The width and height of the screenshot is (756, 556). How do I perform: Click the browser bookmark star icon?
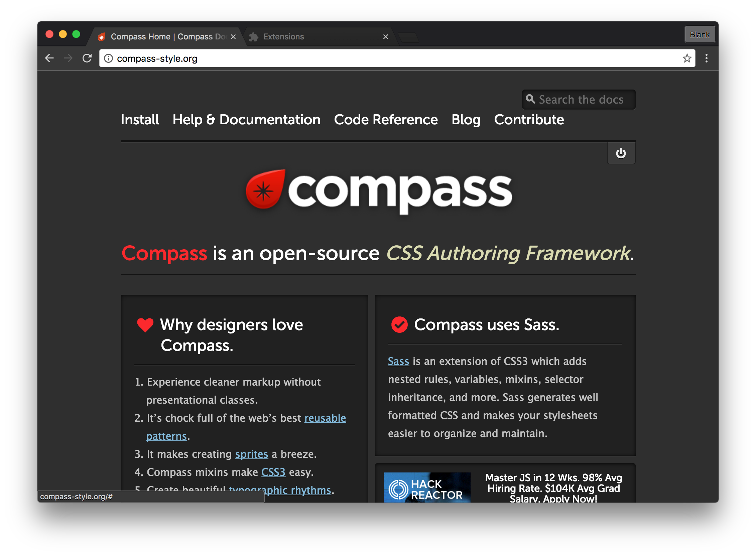[x=687, y=59]
